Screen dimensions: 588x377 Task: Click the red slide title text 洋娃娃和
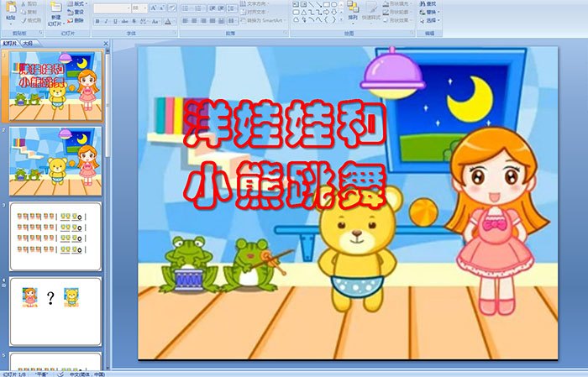285,123
